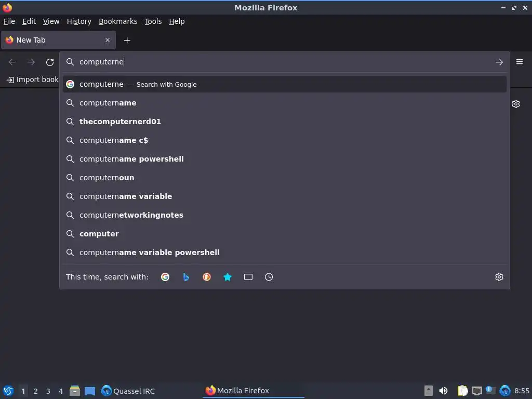Close the New Tab tab
The height and width of the screenshot is (399, 532).
point(108,40)
